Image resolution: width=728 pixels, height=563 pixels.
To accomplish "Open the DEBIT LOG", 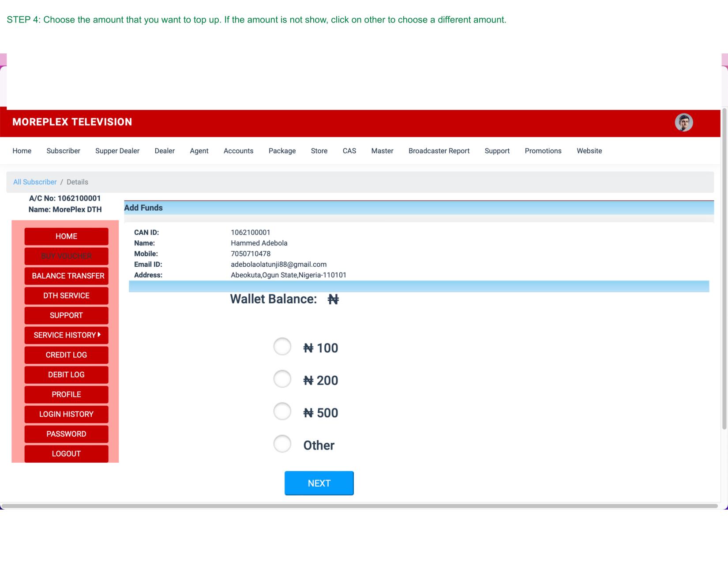I will pos(66,374).
